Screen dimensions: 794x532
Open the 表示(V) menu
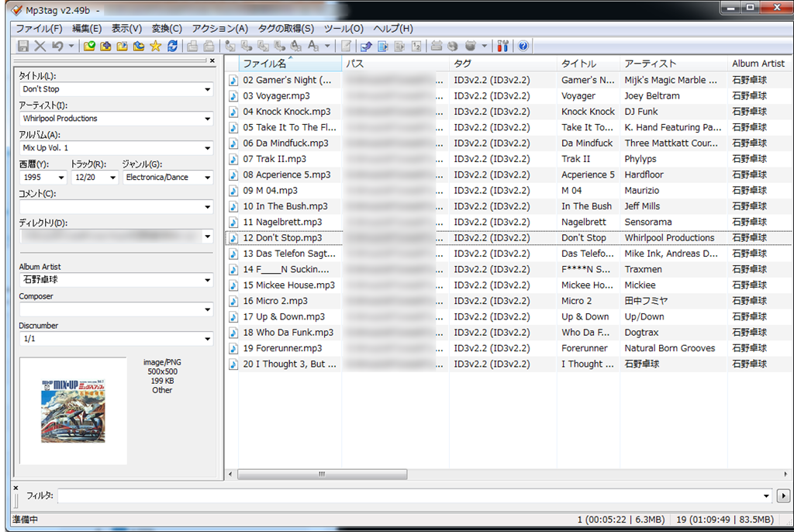[126, 29]
